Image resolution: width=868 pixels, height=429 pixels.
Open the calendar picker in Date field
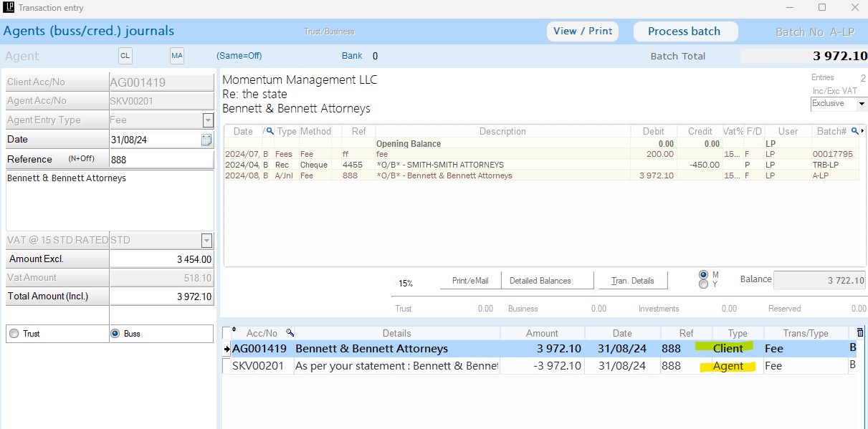tap(206, 140)
